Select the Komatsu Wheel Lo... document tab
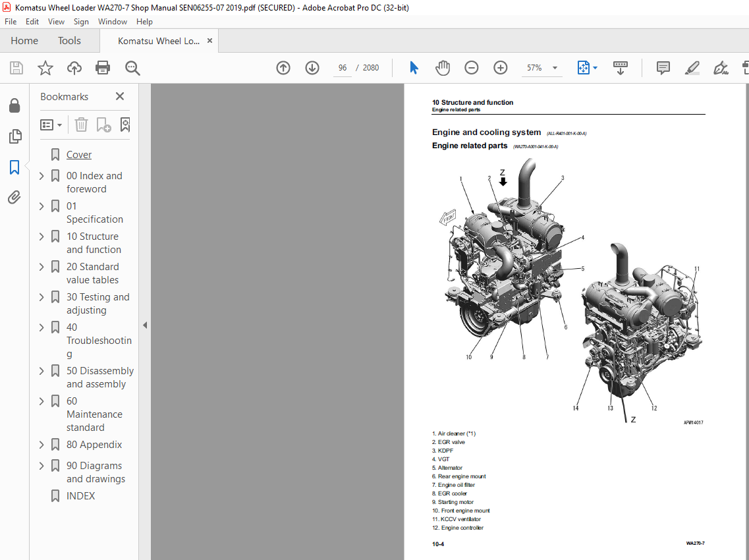 coord(159,41)
